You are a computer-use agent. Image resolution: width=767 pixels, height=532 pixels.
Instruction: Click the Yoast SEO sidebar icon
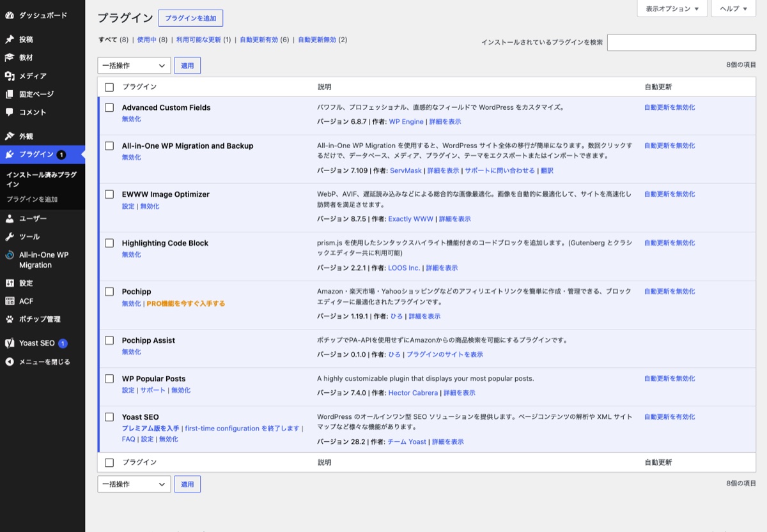(x=10, y=343)
